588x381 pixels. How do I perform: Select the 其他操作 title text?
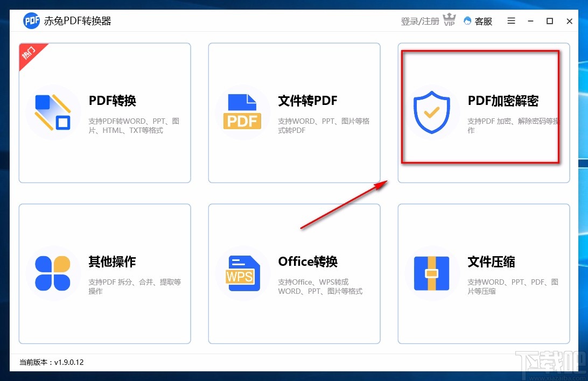pos(112,262)
